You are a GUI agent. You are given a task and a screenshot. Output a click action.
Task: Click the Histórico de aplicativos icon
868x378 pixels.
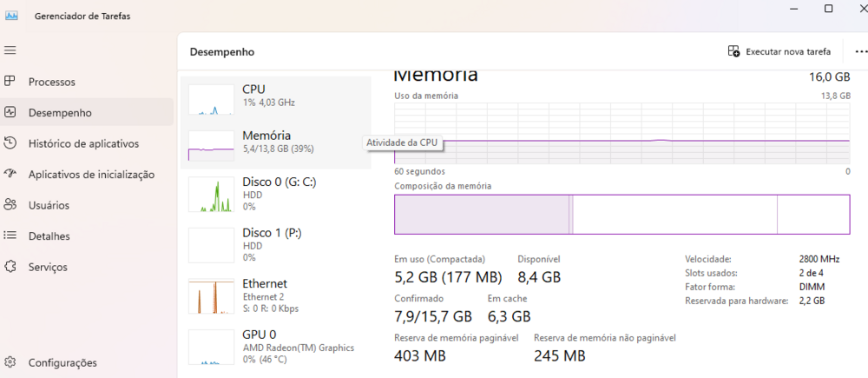(10, 143)
